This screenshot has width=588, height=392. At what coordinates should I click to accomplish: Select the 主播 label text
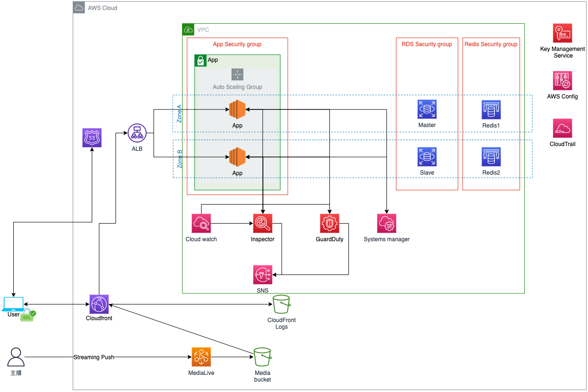coord(16,373)
